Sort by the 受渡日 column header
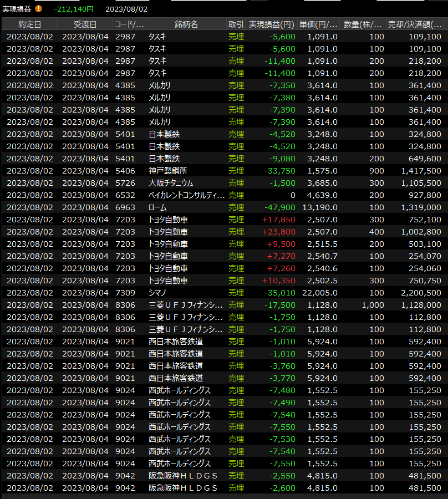The image size is (448, 499). point(85,24)
